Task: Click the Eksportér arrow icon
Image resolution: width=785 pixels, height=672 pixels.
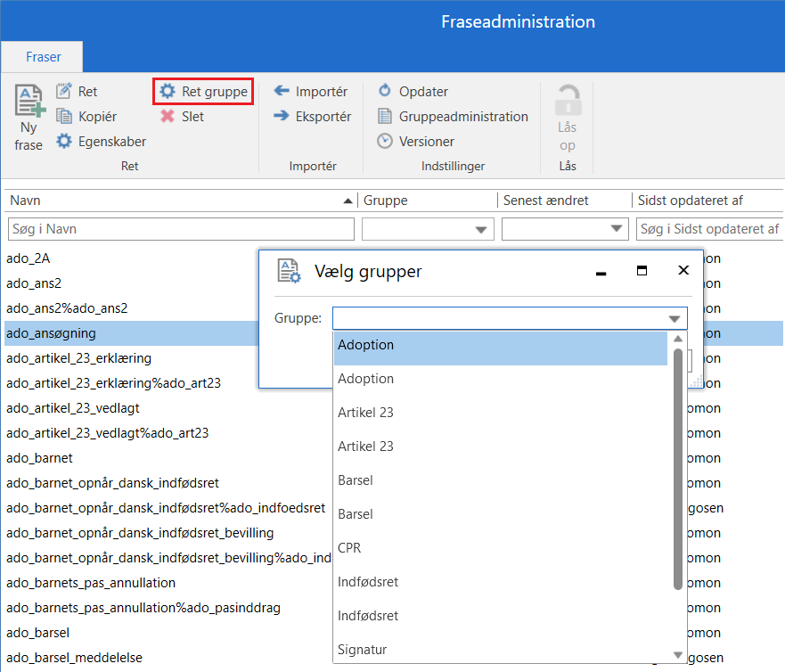Action: [x=282, y=117]
